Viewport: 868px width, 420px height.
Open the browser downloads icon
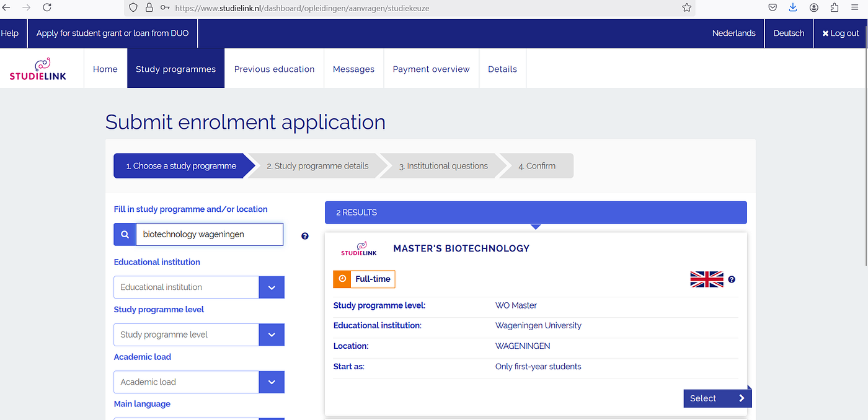(x=793, y=7)
